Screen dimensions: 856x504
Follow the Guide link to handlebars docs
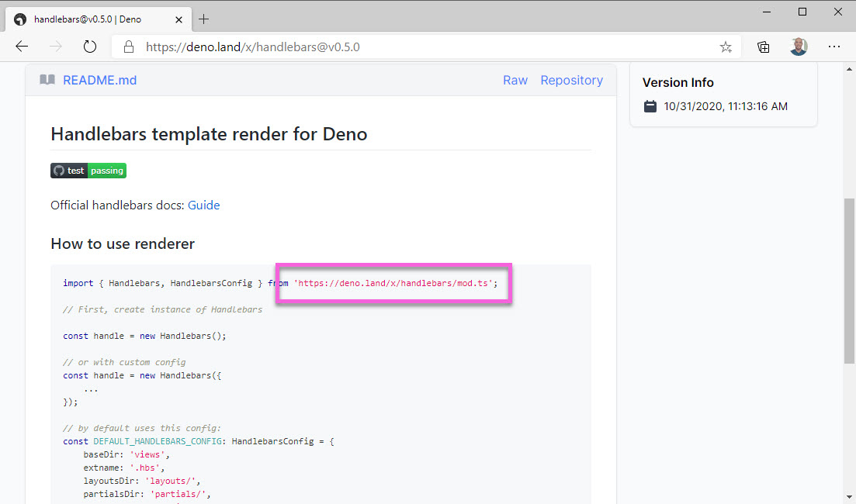point(203,205)
